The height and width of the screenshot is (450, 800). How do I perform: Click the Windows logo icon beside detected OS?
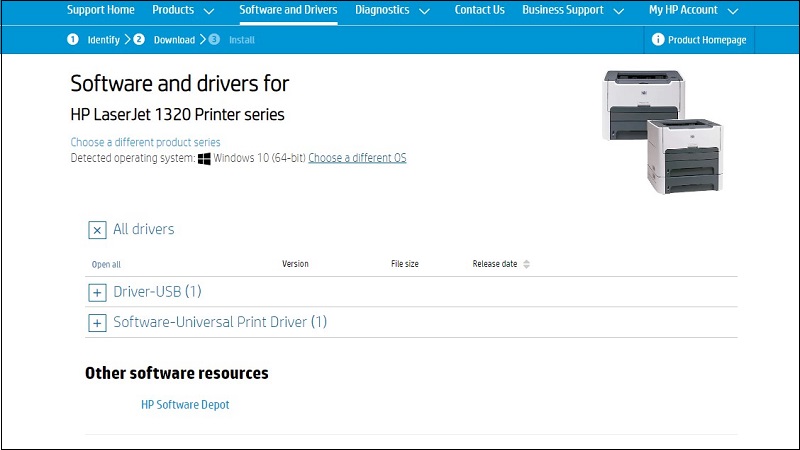click(204, 158)
